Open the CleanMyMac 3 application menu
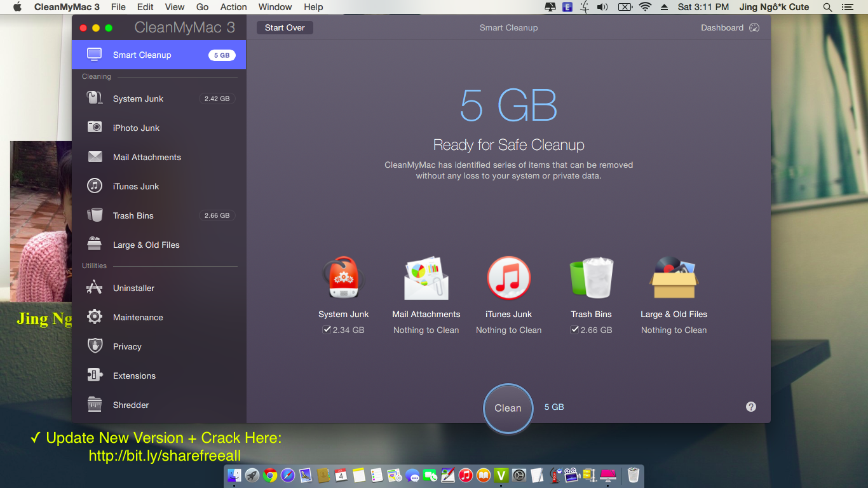 [x=67, y=7]
